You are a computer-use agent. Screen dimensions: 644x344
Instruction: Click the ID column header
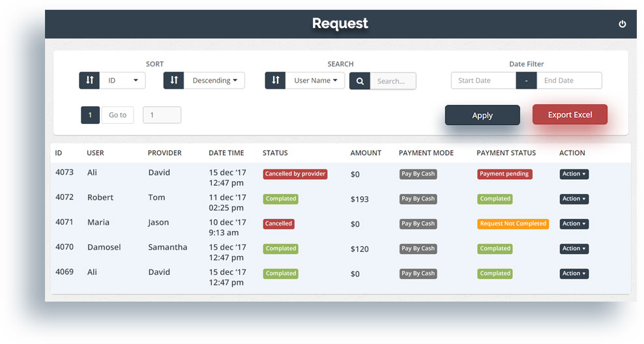coord(58,152)
